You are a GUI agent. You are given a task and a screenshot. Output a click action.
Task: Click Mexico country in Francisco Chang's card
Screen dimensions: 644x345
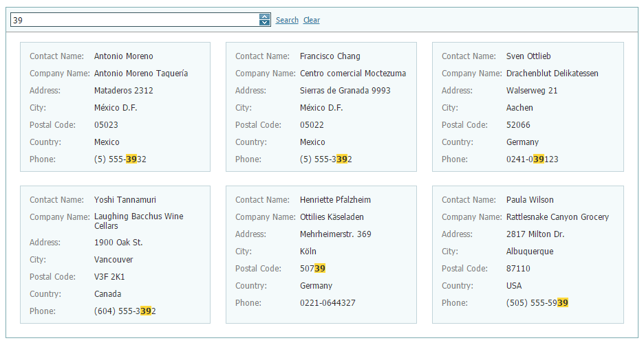312,142
